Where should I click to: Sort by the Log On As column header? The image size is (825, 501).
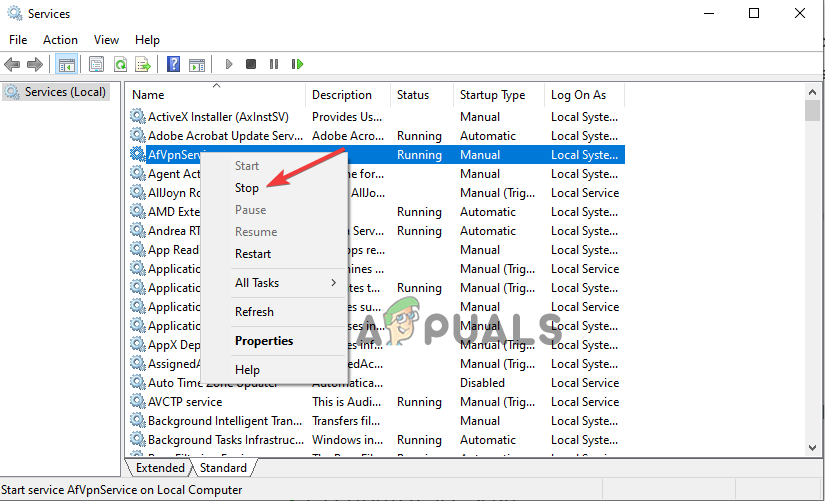584,95
